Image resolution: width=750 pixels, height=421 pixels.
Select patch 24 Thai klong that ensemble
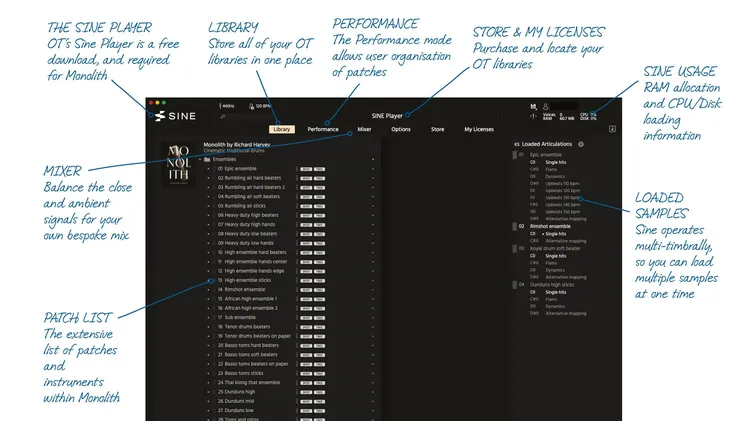point(249,383)
